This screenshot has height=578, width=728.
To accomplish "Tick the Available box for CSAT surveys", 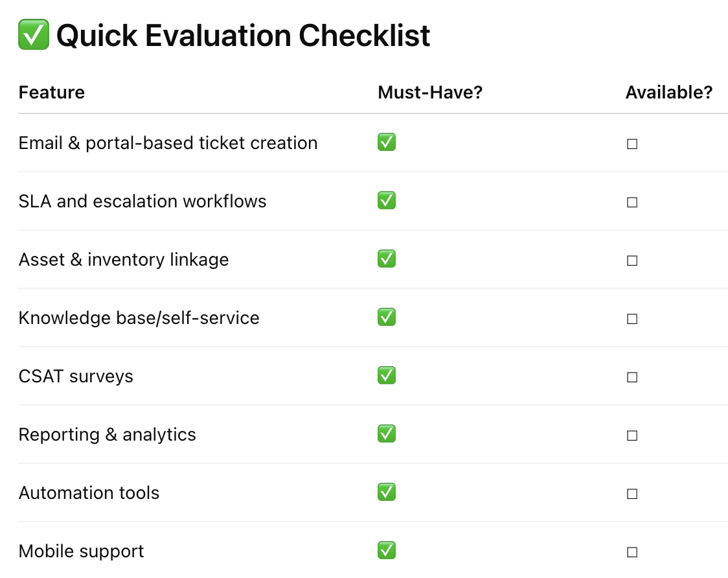I will click(632, 377).
